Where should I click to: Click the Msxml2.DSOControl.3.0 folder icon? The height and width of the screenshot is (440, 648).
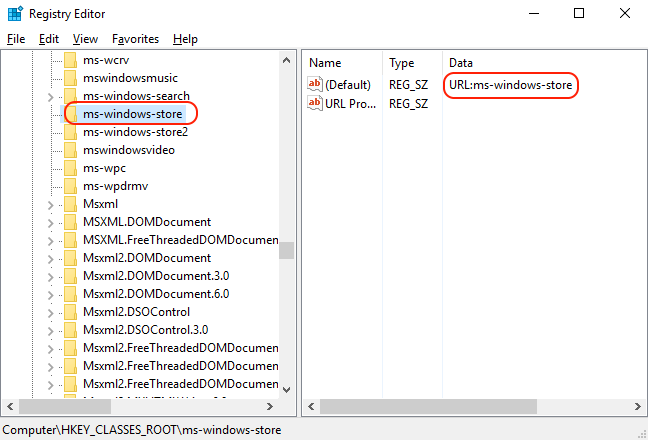point(70,329)
